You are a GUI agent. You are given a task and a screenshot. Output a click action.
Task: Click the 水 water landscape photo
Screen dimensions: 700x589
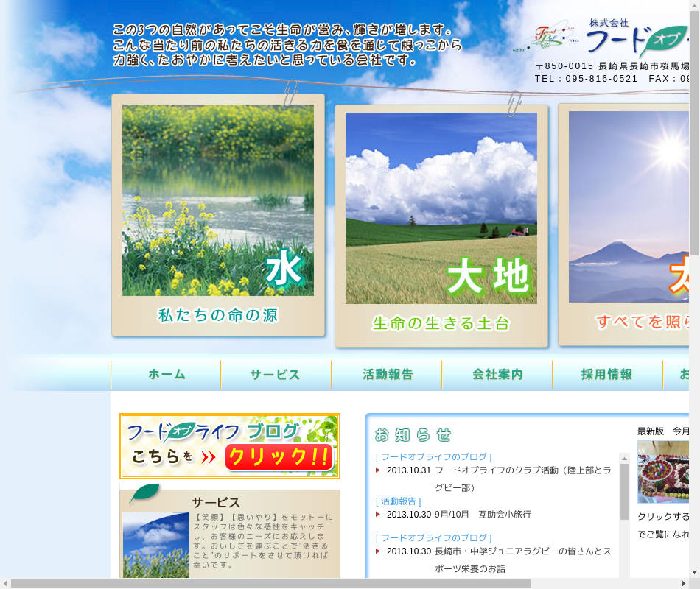point(218,200)
